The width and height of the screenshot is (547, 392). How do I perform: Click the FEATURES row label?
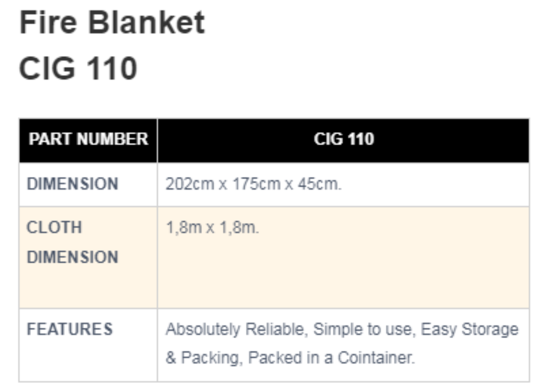70,329
